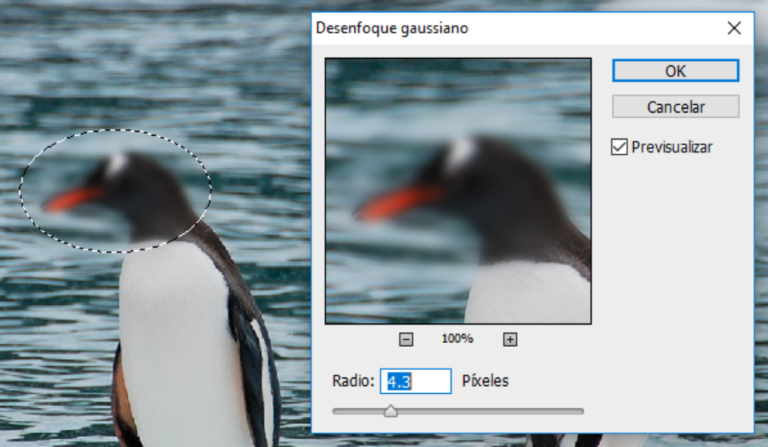The height and width of the screenshot is (447, 768).
Task: Click the Radio value input field
Action: [x=416, y=381]
